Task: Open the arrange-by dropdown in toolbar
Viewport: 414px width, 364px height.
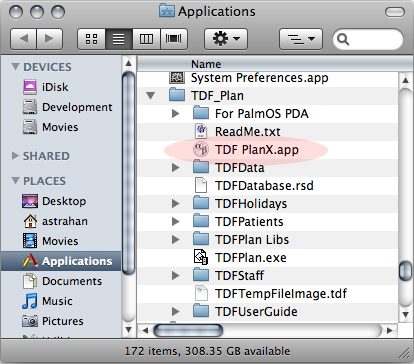Action: click(301, 39)
